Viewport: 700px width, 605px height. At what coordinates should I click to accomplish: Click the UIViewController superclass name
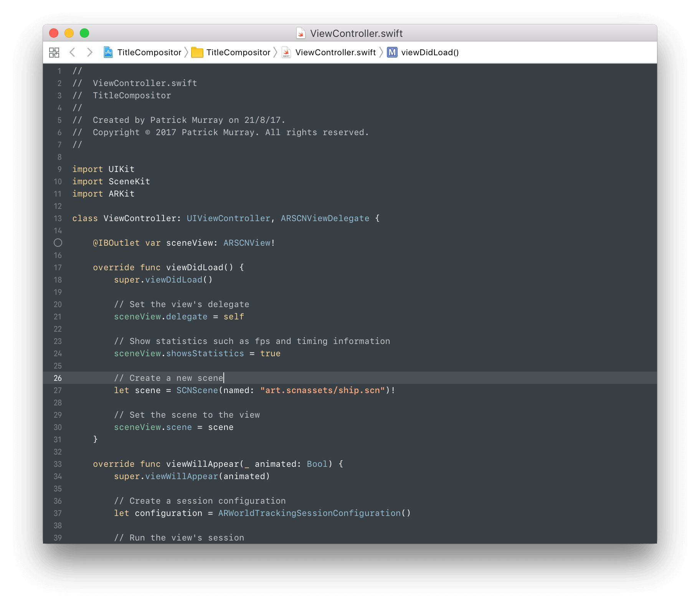click(228, 218)
